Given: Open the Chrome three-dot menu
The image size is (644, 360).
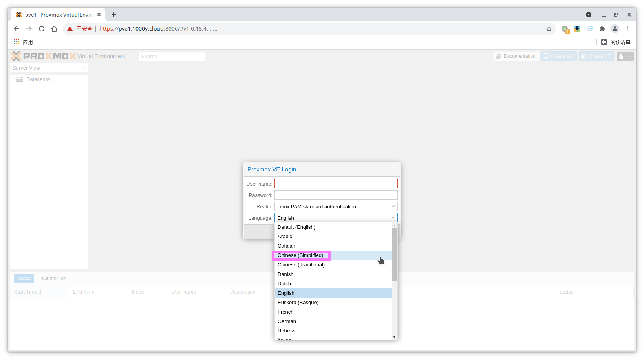Looking at the screenshot, I should (628, 29).
